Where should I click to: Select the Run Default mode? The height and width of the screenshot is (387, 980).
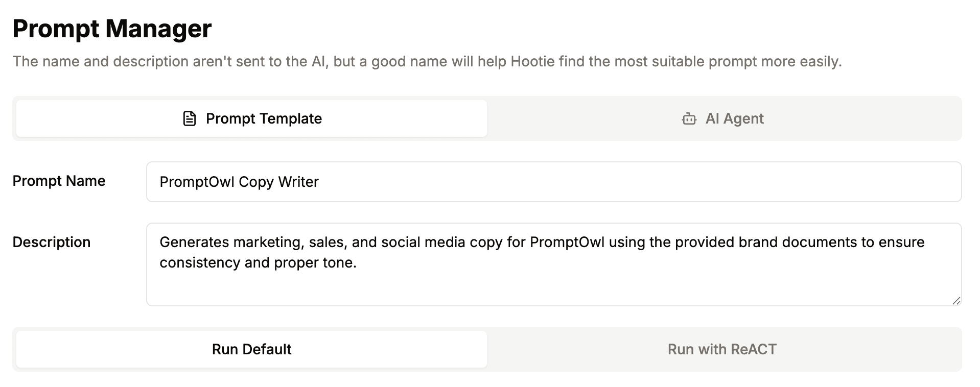tap(251, 349)
